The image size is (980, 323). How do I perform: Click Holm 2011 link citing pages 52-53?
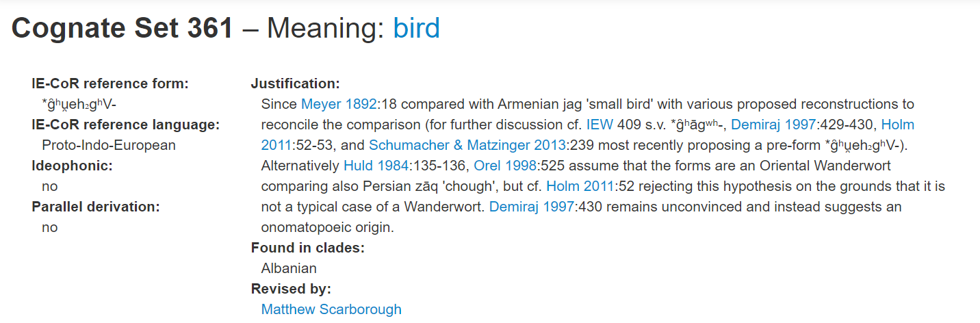point(897,125)
